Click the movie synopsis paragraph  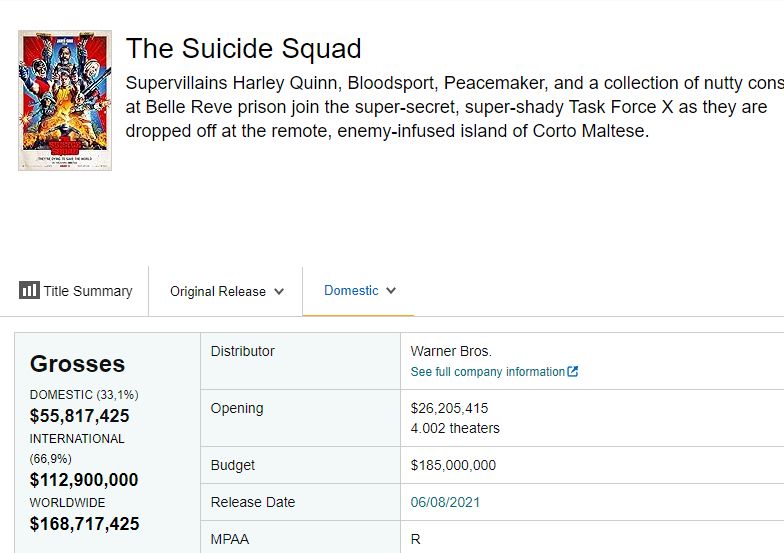[450, 107]
